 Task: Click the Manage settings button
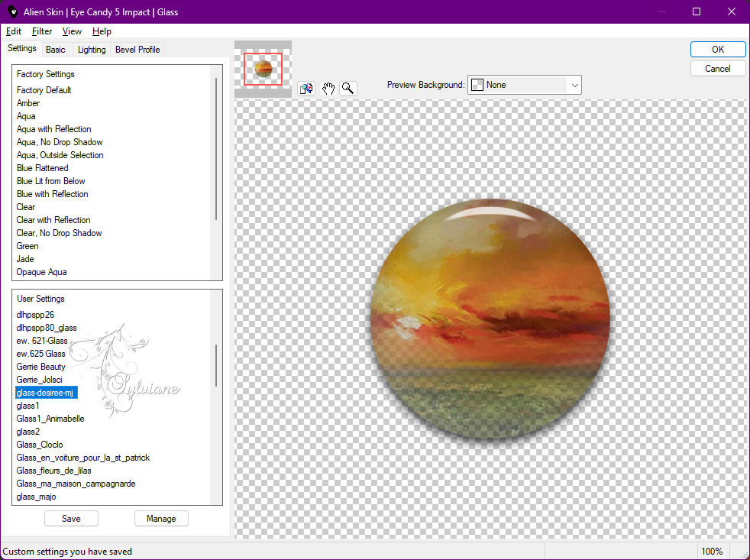pyautogui.click(x=161, y=518)
